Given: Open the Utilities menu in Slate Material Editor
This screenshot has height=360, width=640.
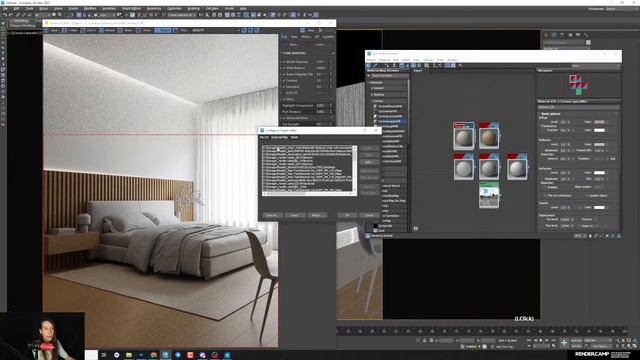Looking at the screenshot, I should [x=452, y=60].
